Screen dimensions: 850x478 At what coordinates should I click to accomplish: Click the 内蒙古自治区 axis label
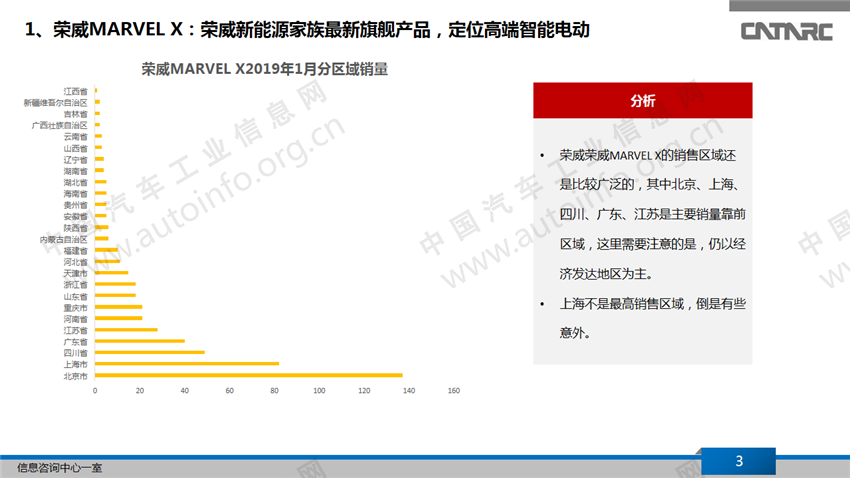[x=63, y=239]
